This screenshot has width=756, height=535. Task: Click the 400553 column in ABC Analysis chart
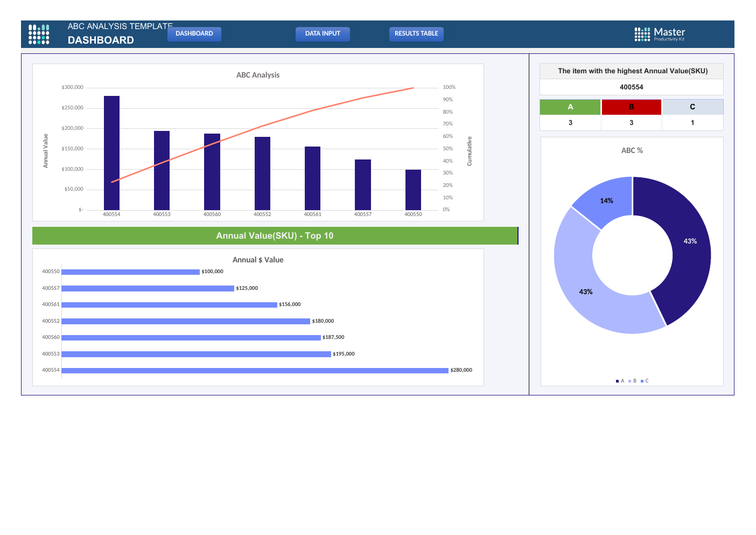point(162,170)
